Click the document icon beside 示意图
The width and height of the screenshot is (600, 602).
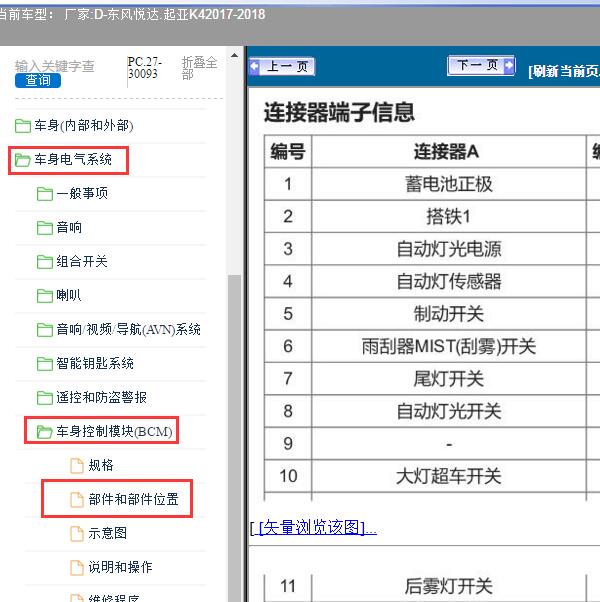77,534
